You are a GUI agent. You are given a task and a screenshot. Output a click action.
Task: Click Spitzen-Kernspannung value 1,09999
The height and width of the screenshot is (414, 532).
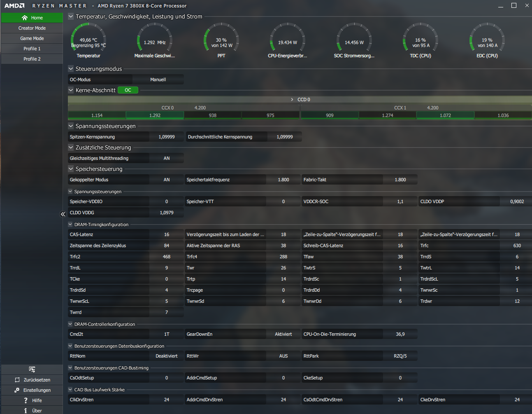167,137
